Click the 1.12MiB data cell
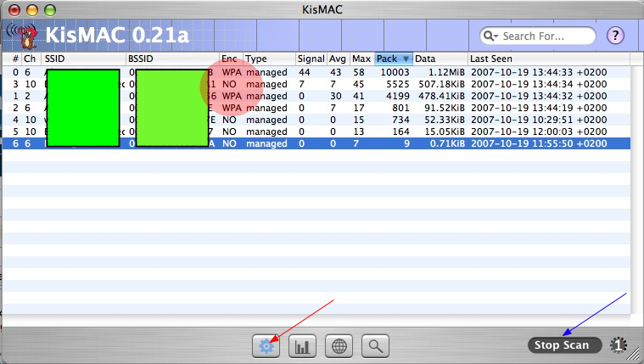 [446, 72]
